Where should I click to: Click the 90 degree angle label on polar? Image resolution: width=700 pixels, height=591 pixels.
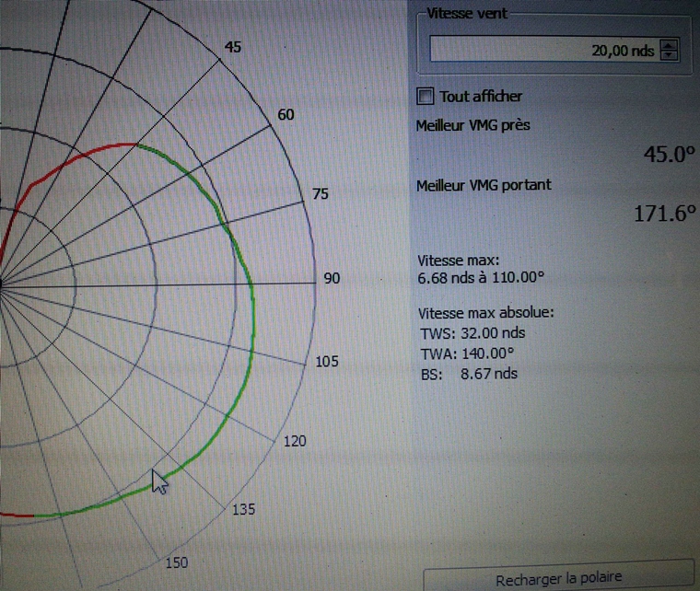point(332,278)
